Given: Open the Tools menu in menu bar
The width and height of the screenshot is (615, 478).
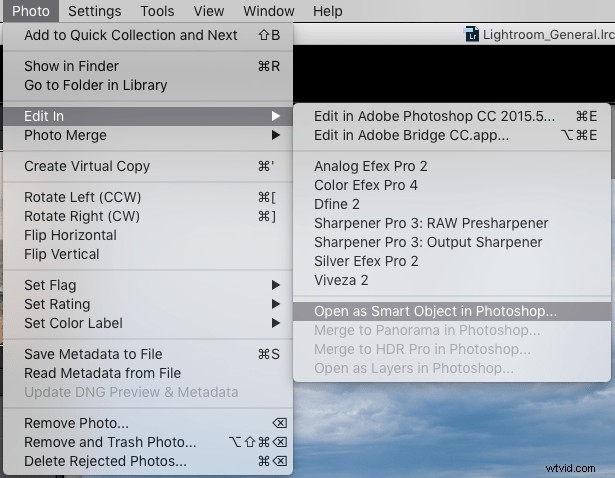Looking at the screenshot, I should pos(157,11).
